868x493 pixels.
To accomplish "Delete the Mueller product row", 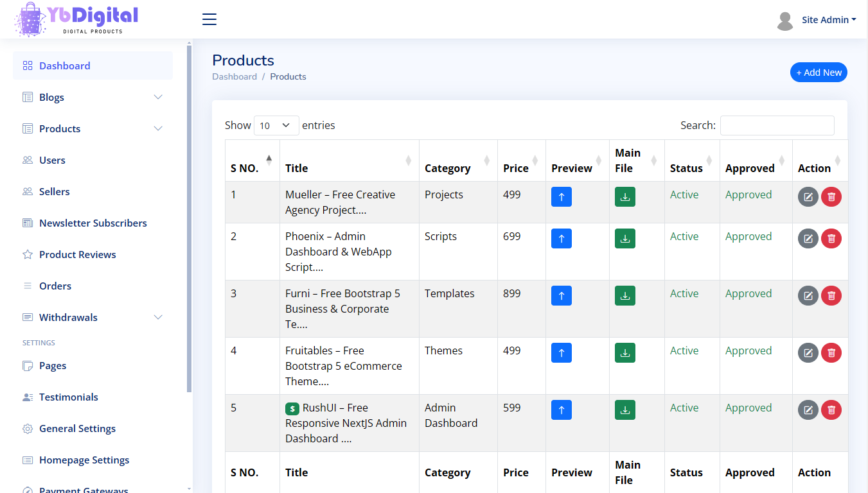I will (831, 197).
